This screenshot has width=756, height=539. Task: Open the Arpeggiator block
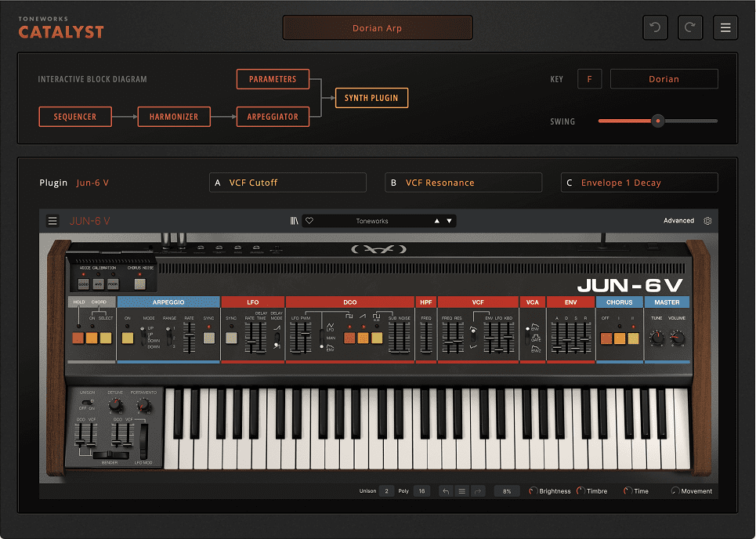coord(273,117)
